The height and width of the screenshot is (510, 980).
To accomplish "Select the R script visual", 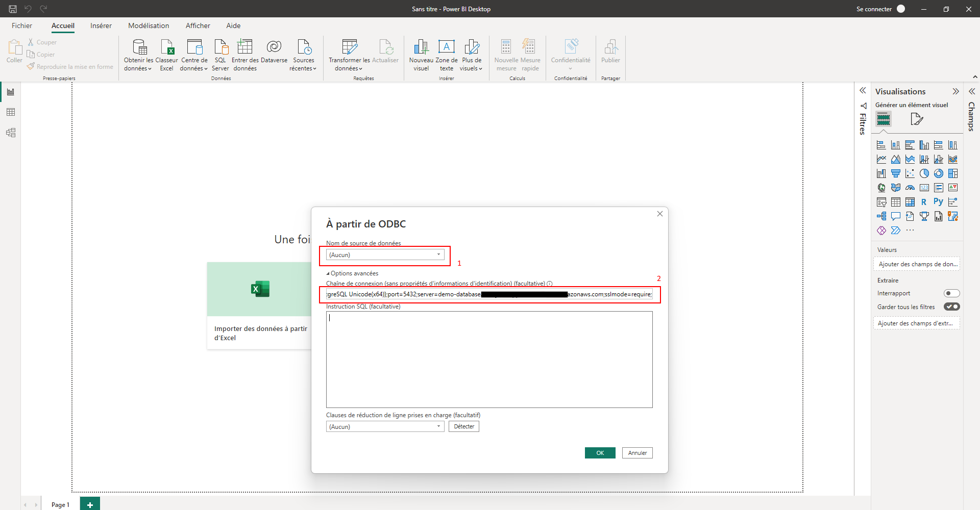I will click(924, 202).
